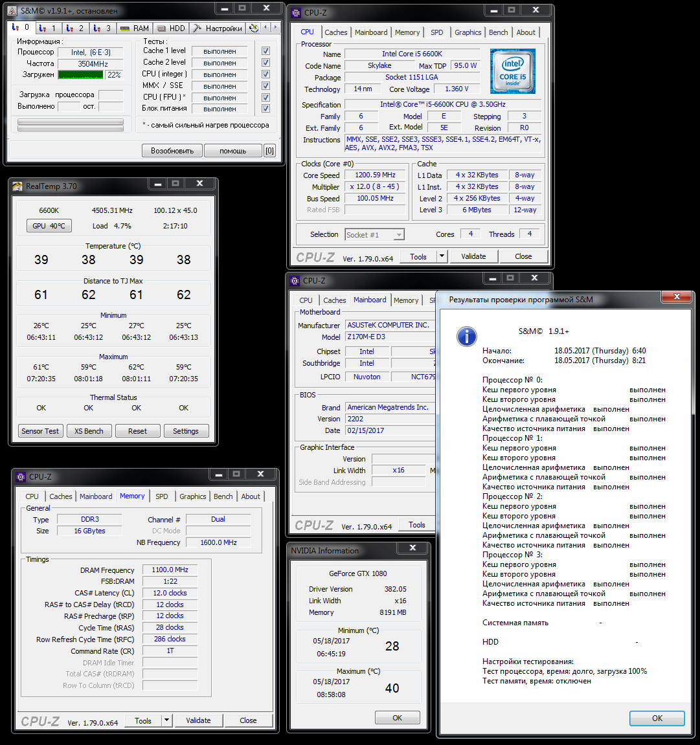700x745 pixels.
Task: Switch to processor 3 tab in S&M
Action: 103,28
